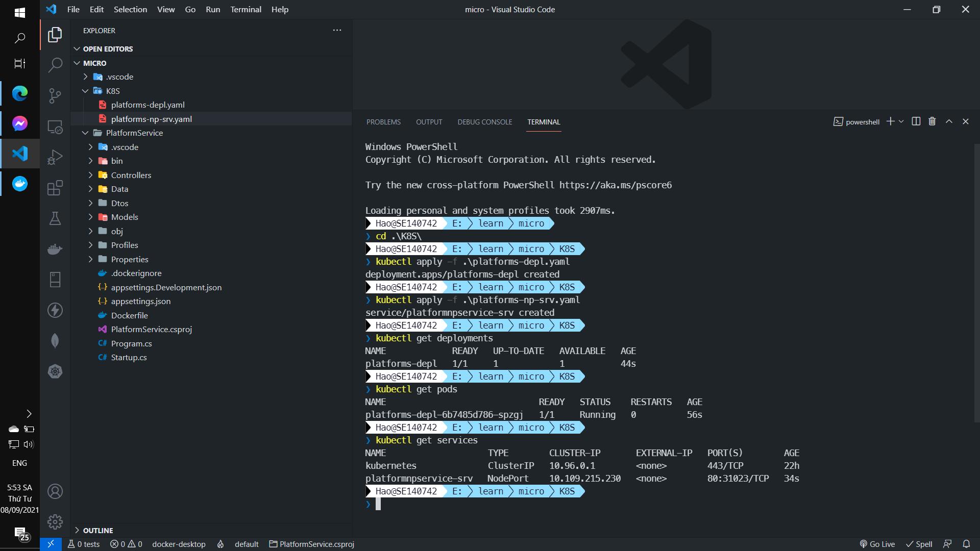The width and height of the screenshot is (980, 551).
Task: Open the Testing panel with the beaker icon
Action: pos(55,218)
